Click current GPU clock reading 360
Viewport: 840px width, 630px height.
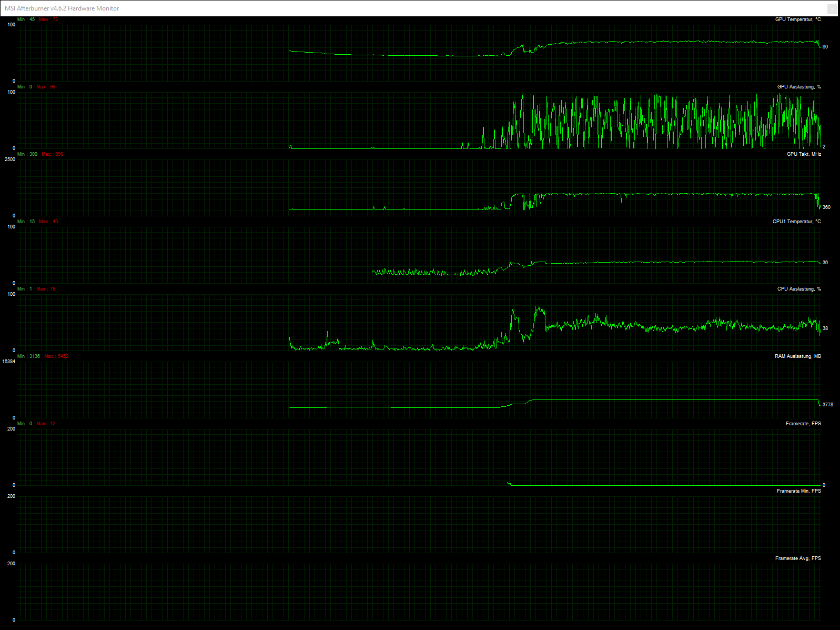[x=826, y=207]
